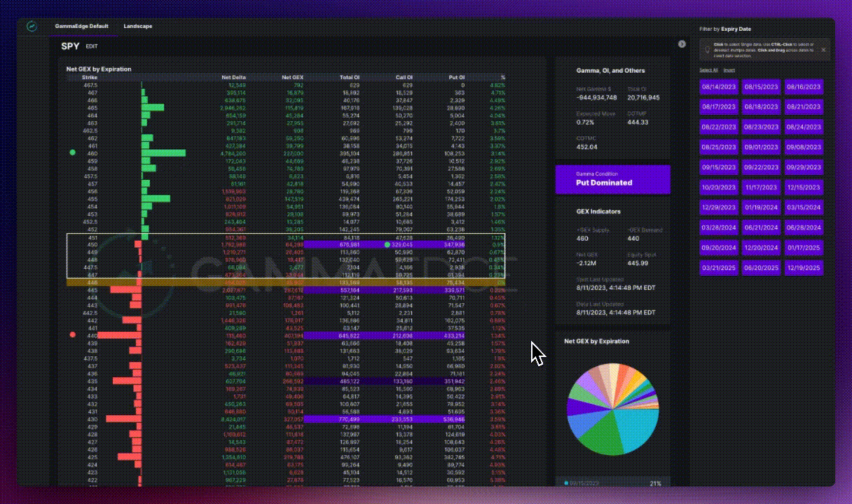Toggle expiry date 12/19/2025
Screen dimensions: 852x504
(804, 269)
